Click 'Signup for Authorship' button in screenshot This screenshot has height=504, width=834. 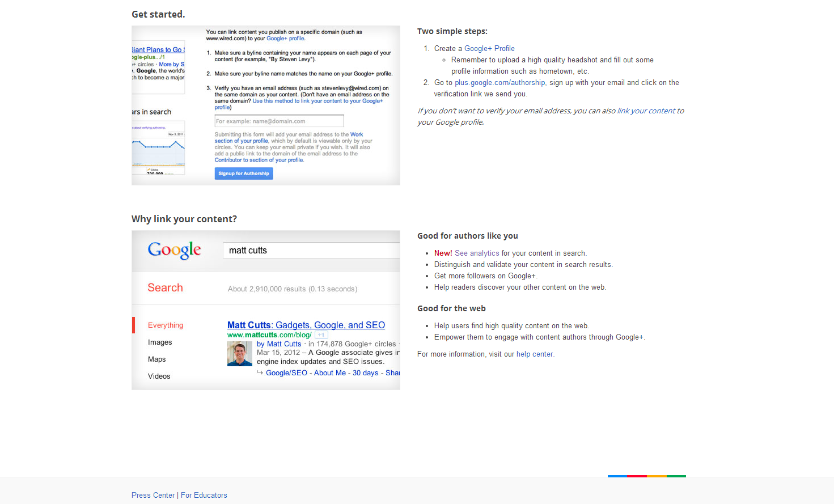pos(244,173)
